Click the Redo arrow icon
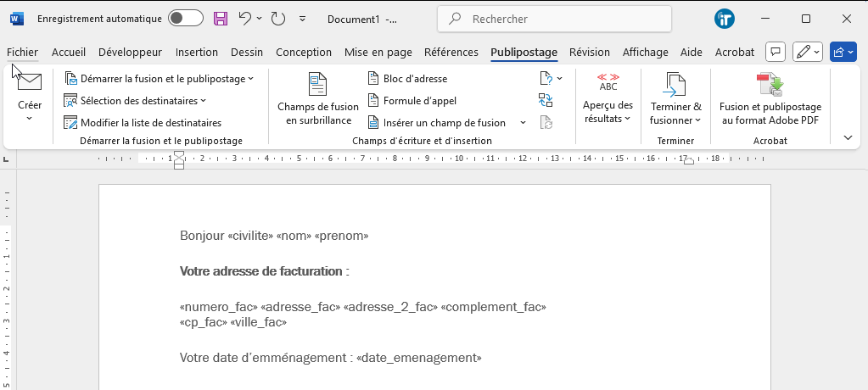 278,19
